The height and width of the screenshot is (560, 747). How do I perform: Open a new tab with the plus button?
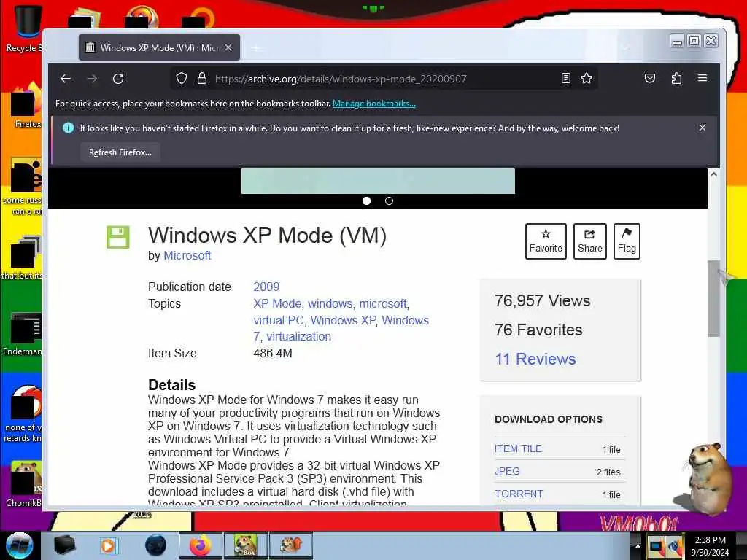pyautogui.click(x=256, y=48)
